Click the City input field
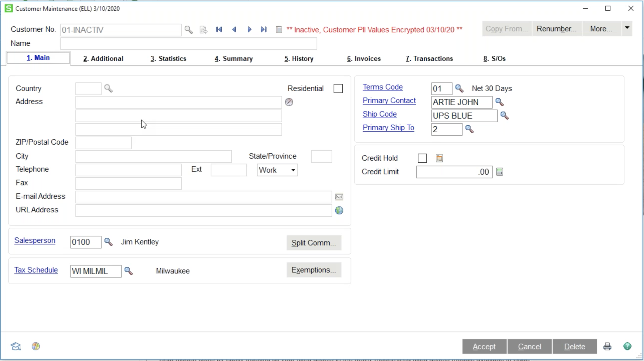Image resolution: width=644 pixels, height=361 pixels. coord(153,156)
